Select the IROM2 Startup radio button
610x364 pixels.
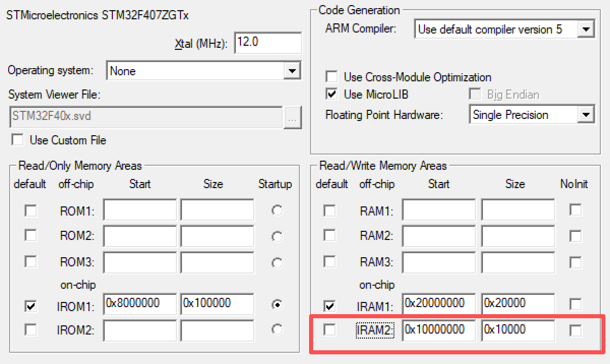pyautogui.click(x=277, y=329)
